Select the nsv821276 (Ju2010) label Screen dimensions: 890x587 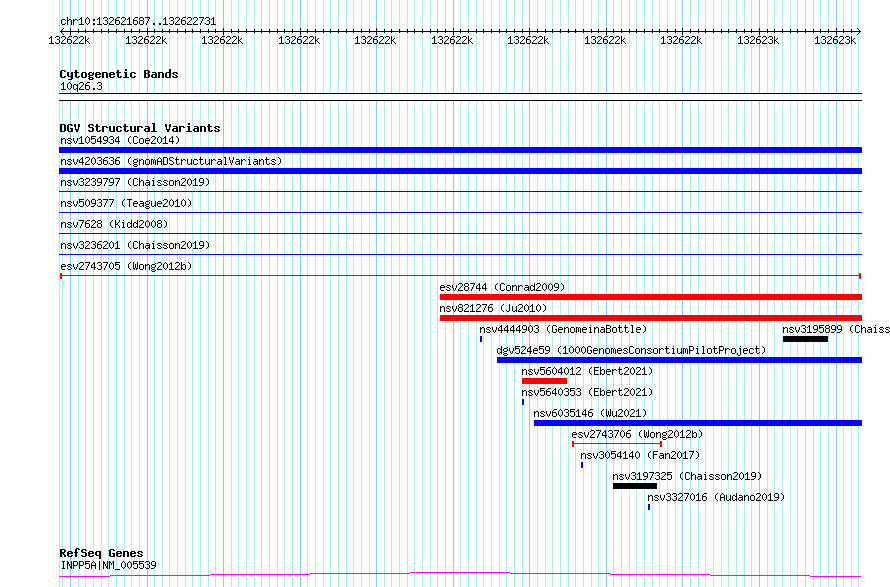point(493,308)
